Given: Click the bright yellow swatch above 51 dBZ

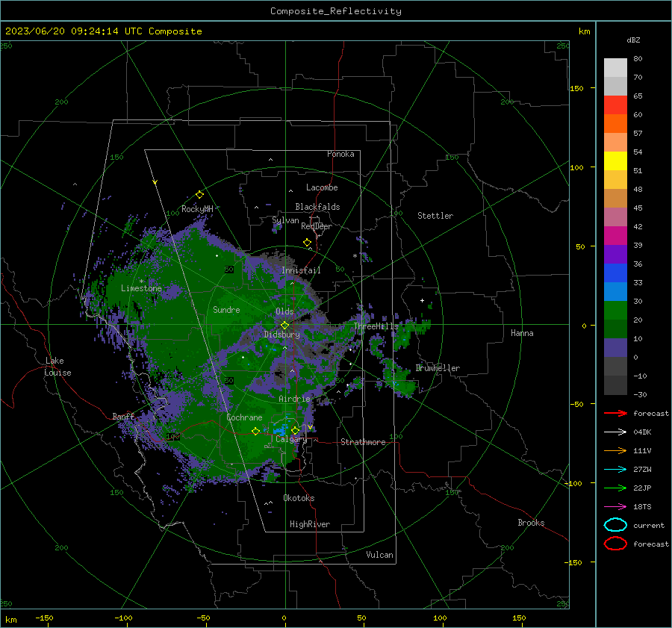Looking at the screenshot, I should 615,161.
